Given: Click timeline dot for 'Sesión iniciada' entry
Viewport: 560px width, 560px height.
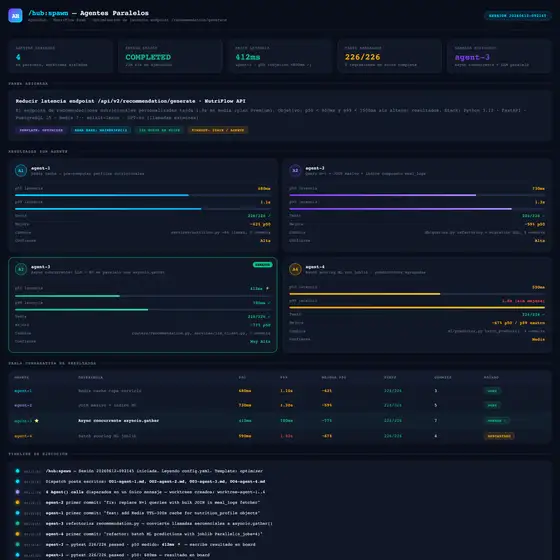Looking at the screenshot, I should tap(18, 471).
